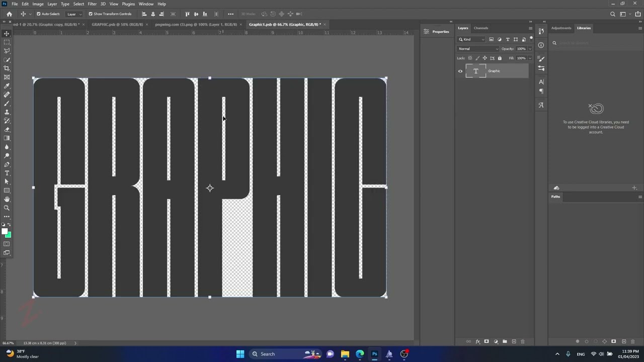This screenshot has height=362, width=644.
Task: Select the Path Selection tool
Action: (7, 182)
